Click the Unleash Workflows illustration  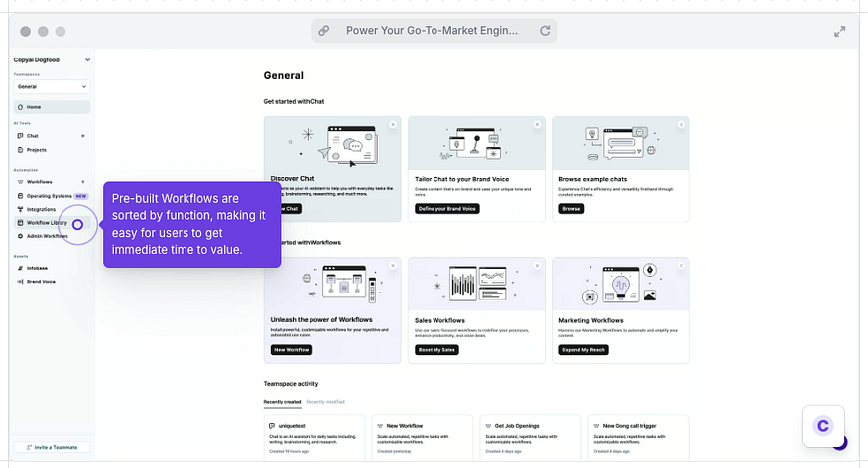[x=342, y=284]
